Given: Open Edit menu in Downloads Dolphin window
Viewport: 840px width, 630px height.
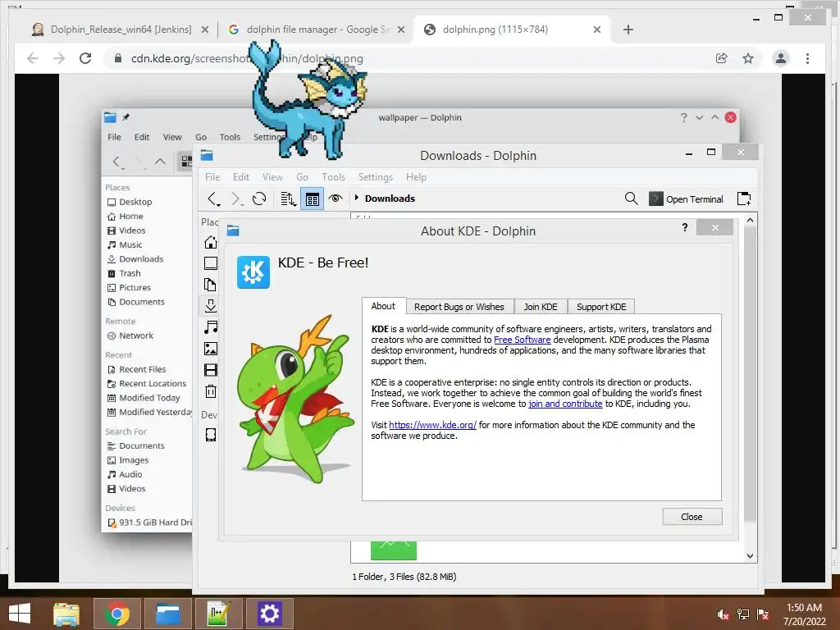Looking at the screenshot, I should tap(240, 177).
